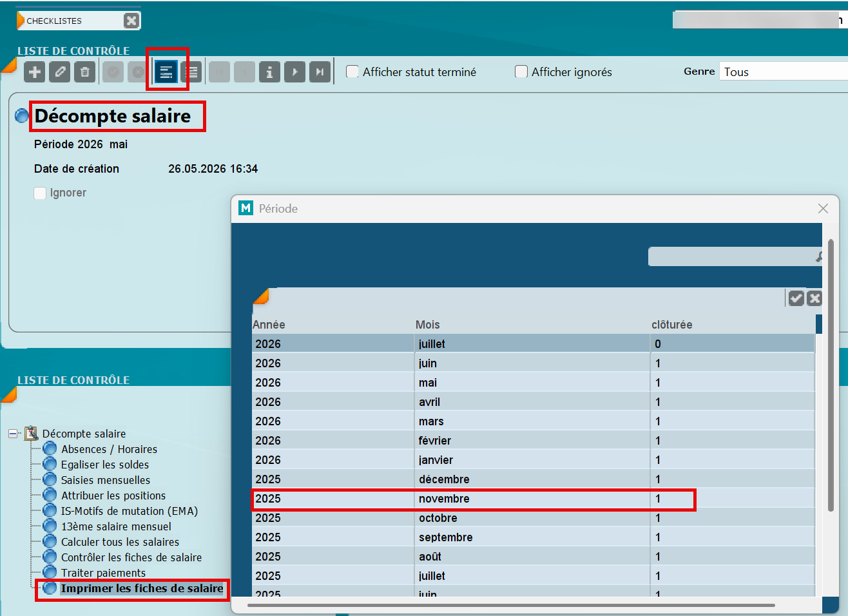Select Contrôler les fiches de salaire item
The height and width of the screenshot is (616, 848).
[x=131, y=557]
